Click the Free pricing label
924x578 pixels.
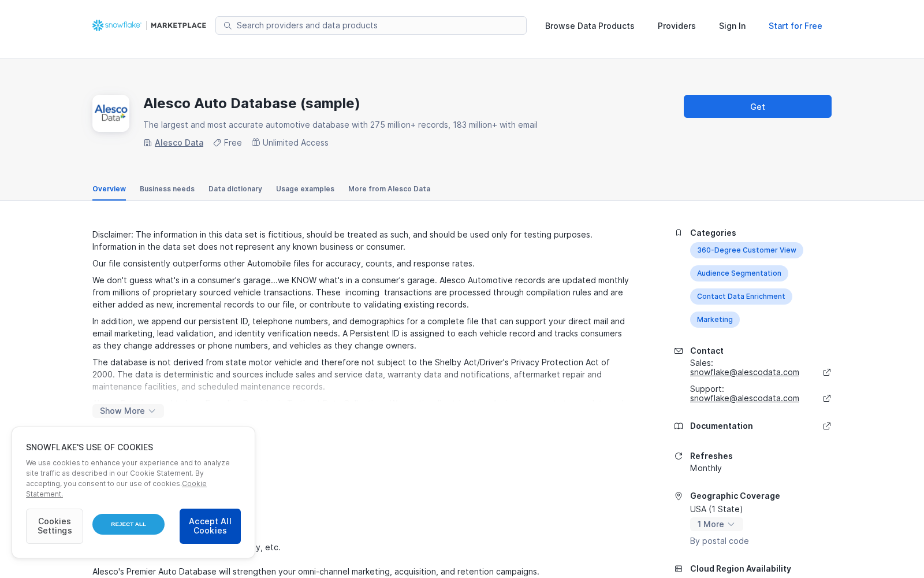pyautogui.click(x=233, y=143)
